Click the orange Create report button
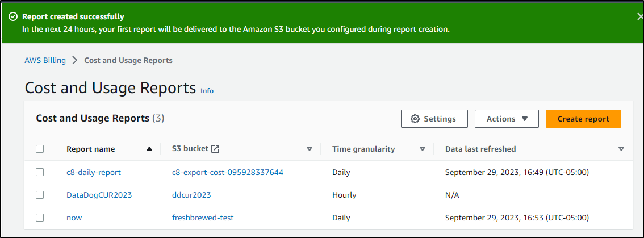This screenshot has width=644, height=238. click(583, 119)
